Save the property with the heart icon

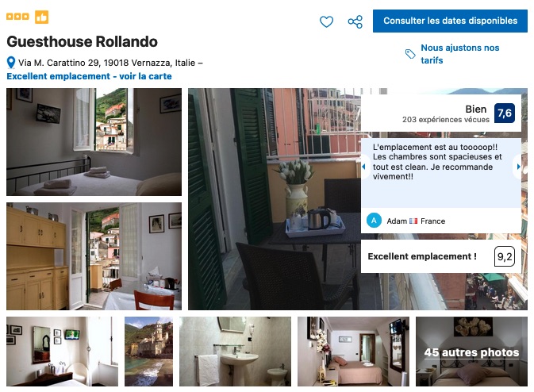click(x=326, y=21)
